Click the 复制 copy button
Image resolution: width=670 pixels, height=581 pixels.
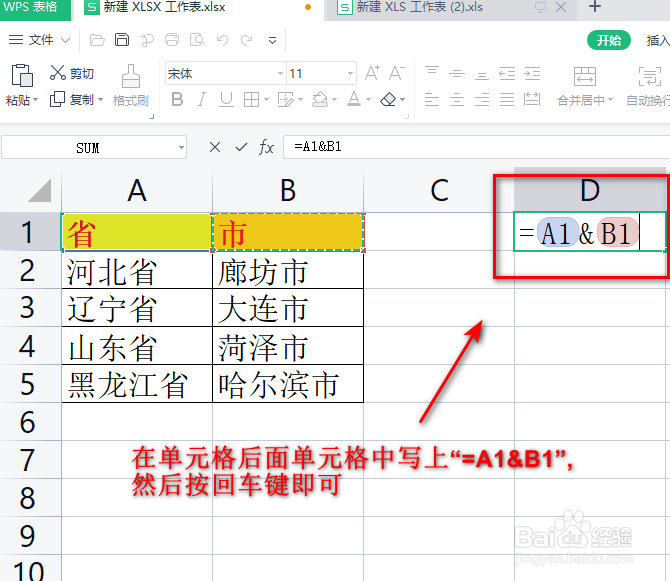coord(71,100)
